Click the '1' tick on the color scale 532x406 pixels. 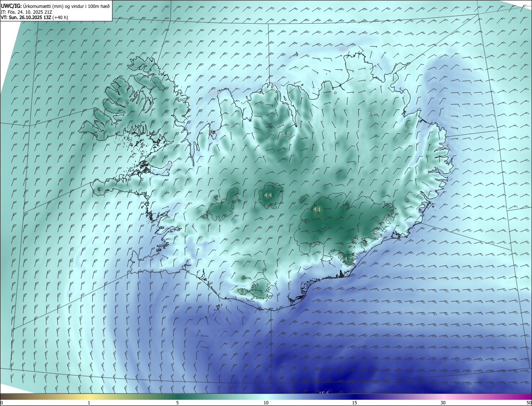click(x=89, y=403)
